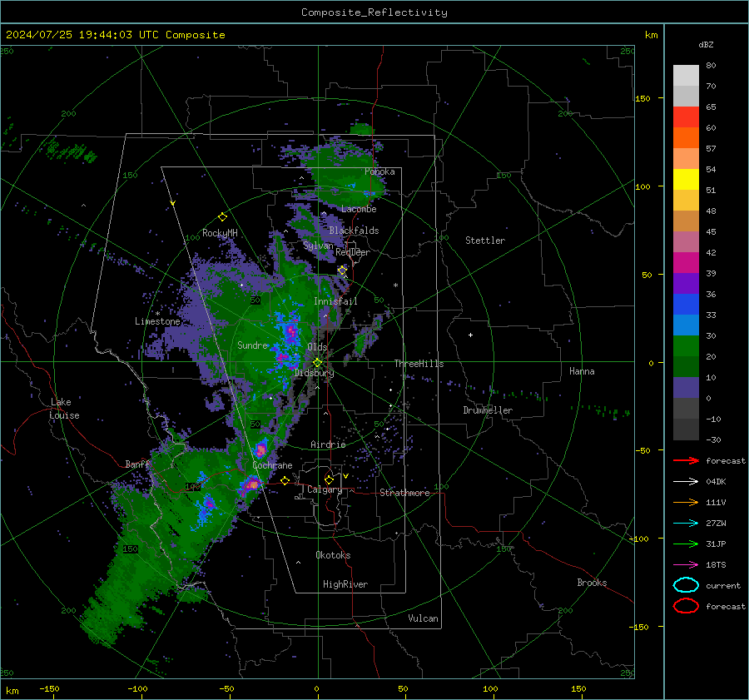
Task: Click the Strathmore label
Action: (x=404, y=493)
